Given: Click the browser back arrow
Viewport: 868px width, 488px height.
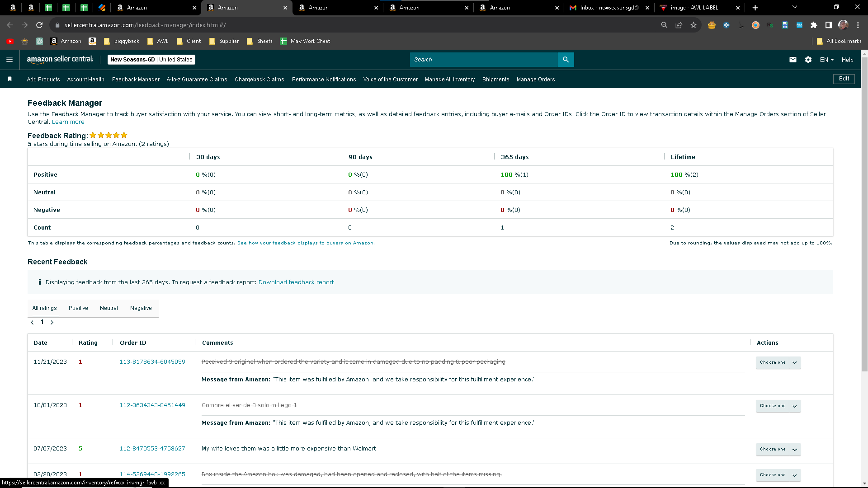Looking at the screenshot, I should pos(10,25).
